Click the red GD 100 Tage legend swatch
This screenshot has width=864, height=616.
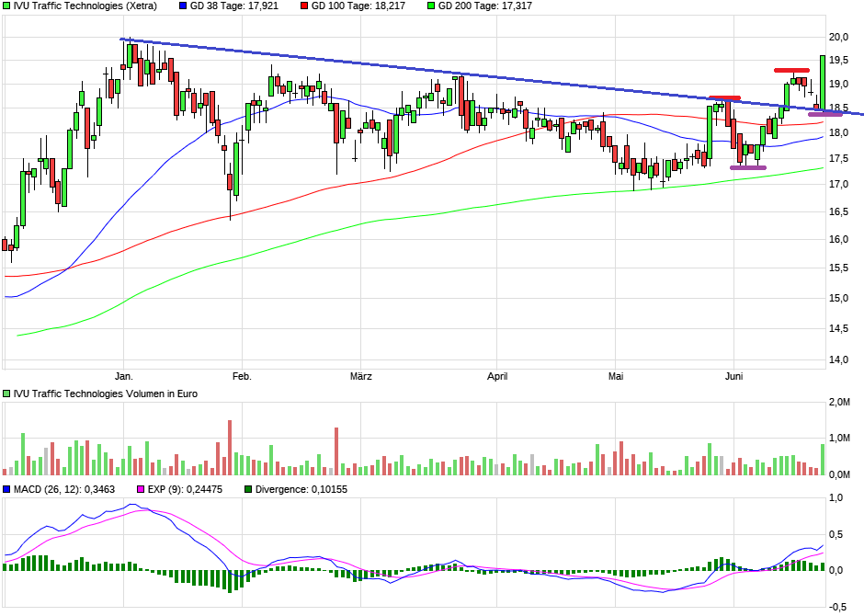(305, 6)
